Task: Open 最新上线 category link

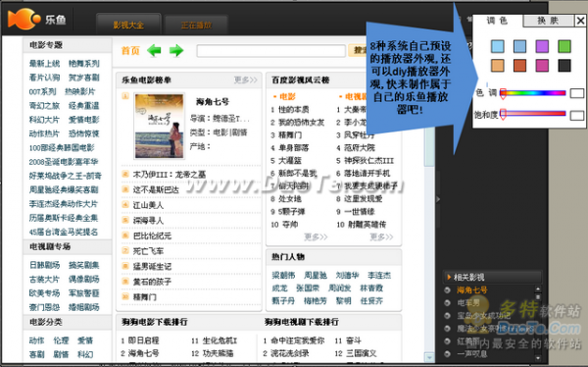Action: click(45, 64)
